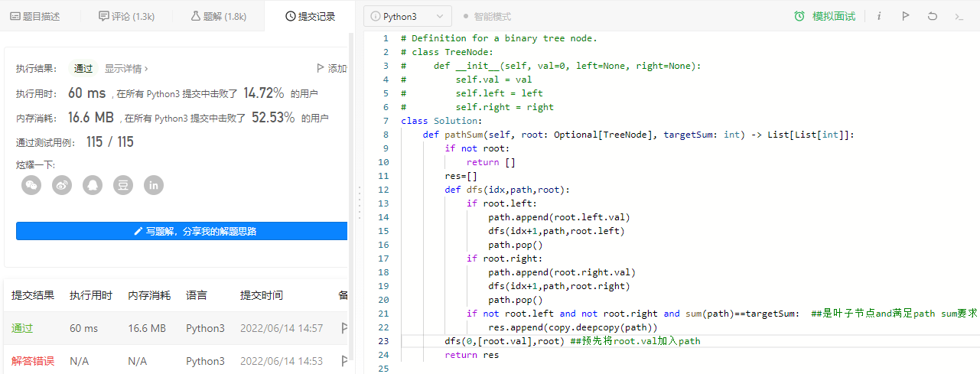The image size is (980, 374).
Task: Click the 添加 note flag icon
Action: tap(321, 68)
